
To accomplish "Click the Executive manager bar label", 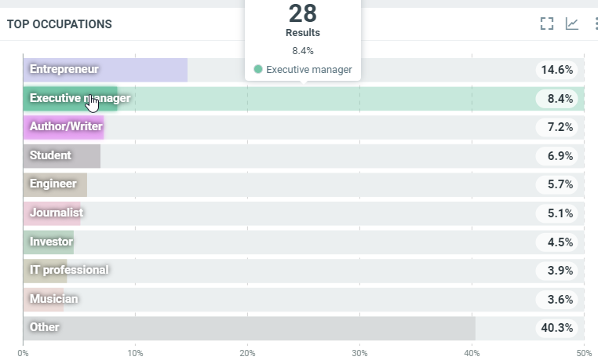I will point(79,99).
